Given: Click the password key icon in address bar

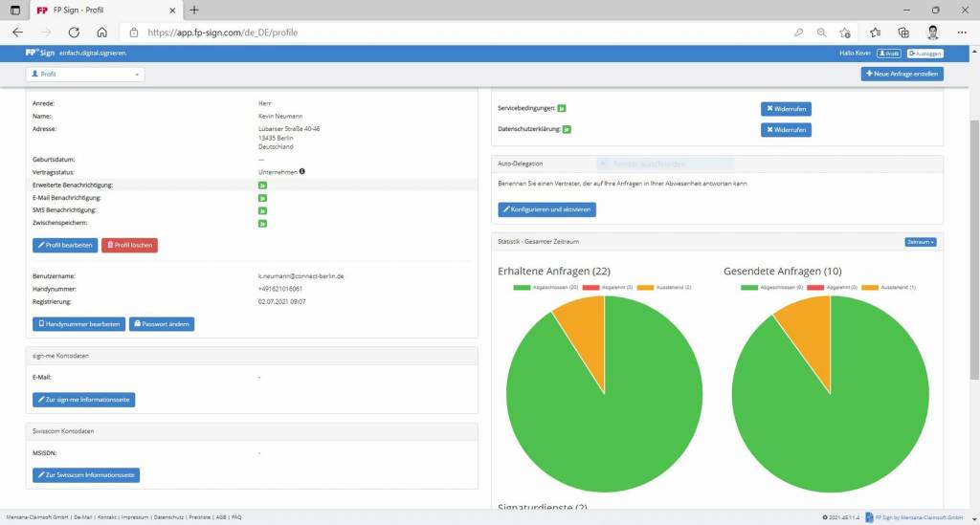Looking at the screenshot, I should click(798, 32).
